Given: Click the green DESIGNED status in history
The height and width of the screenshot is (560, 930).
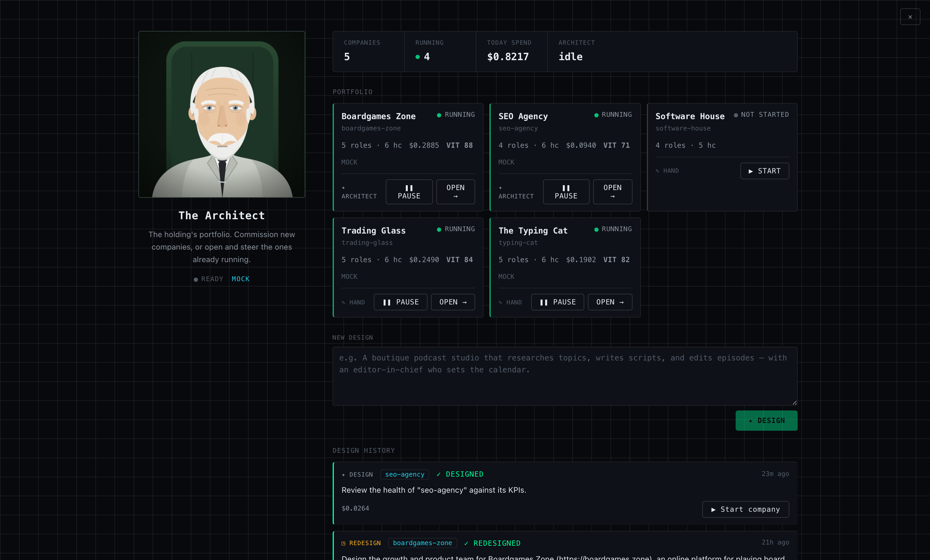Looking at the screenshot, I should point(460,474).
